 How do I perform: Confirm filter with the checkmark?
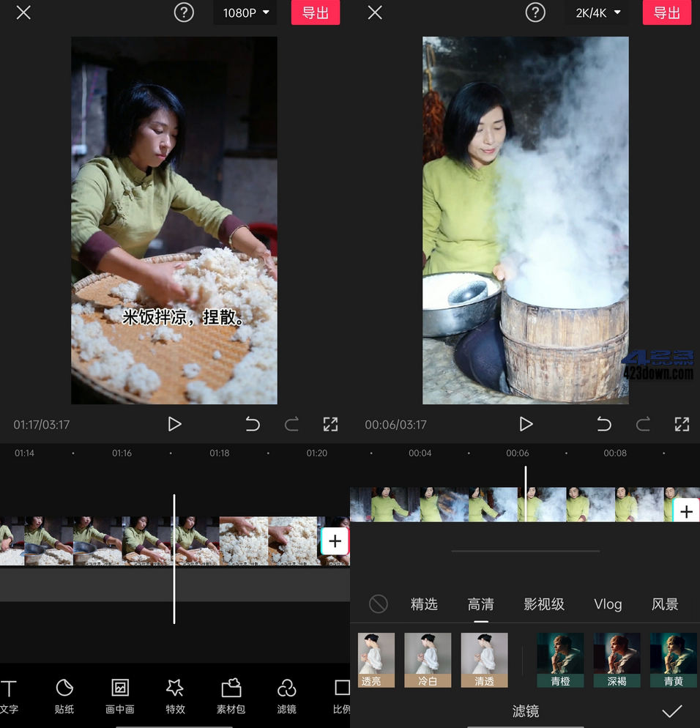(671, 711)
